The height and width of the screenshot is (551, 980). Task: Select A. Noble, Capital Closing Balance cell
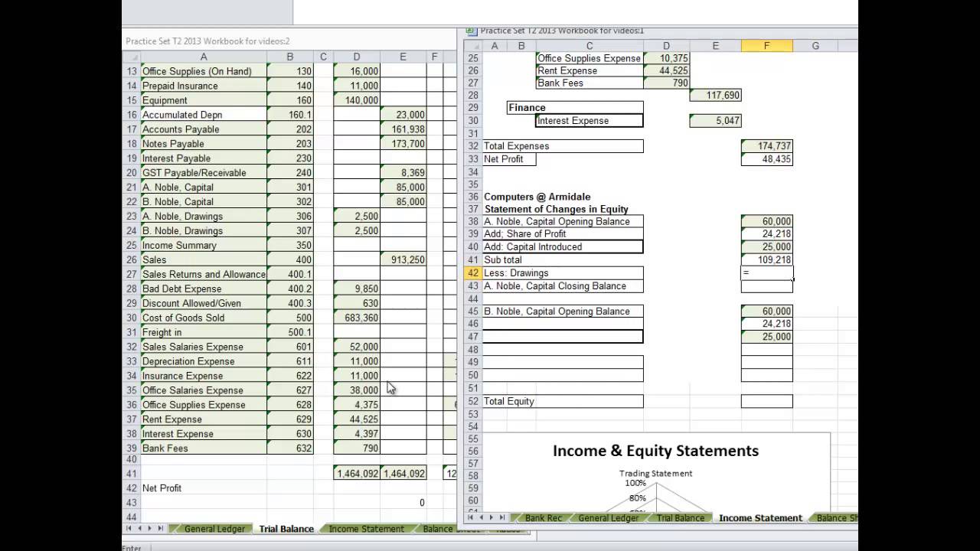point(563,286)
